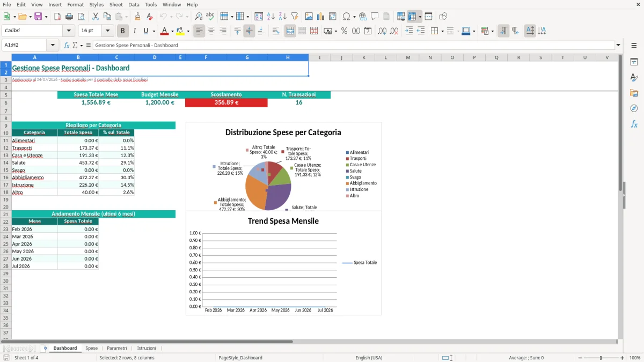Click the Spelling check icon
The width and height of the screenshot is (644, 362).
210,17
